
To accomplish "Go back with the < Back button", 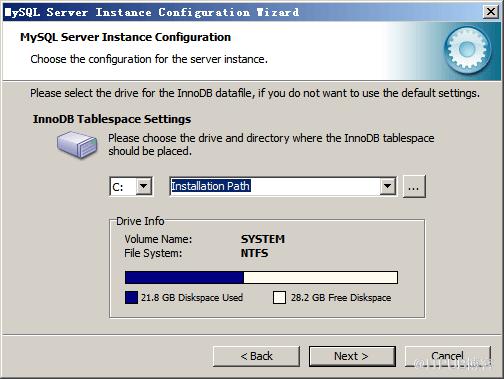I will point(256,356).
